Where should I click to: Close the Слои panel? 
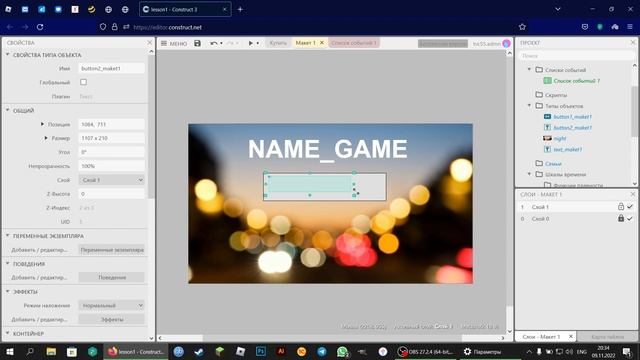click(x=633, y=194)
